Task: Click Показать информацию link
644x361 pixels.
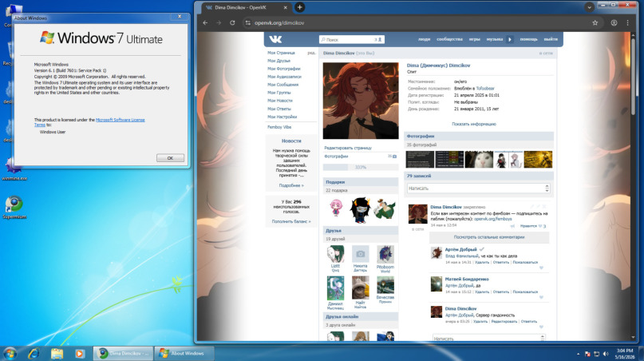Action: pos(474,124)
